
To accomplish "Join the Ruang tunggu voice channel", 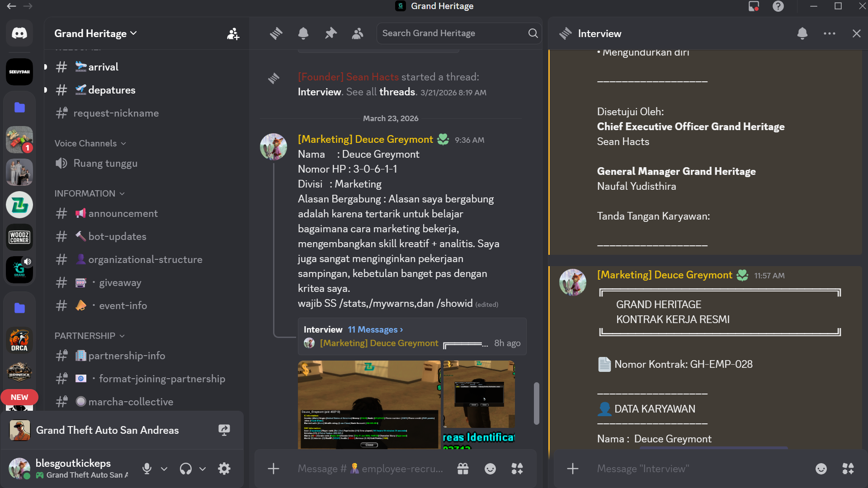I will click(x=147, y=163).
